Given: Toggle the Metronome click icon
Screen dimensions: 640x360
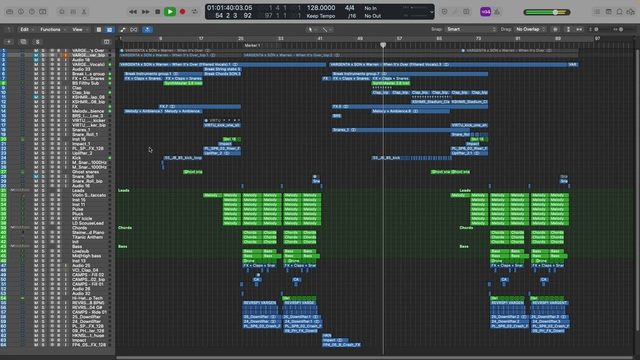Looking at the screenshot, I should click(x=497, y=12).
